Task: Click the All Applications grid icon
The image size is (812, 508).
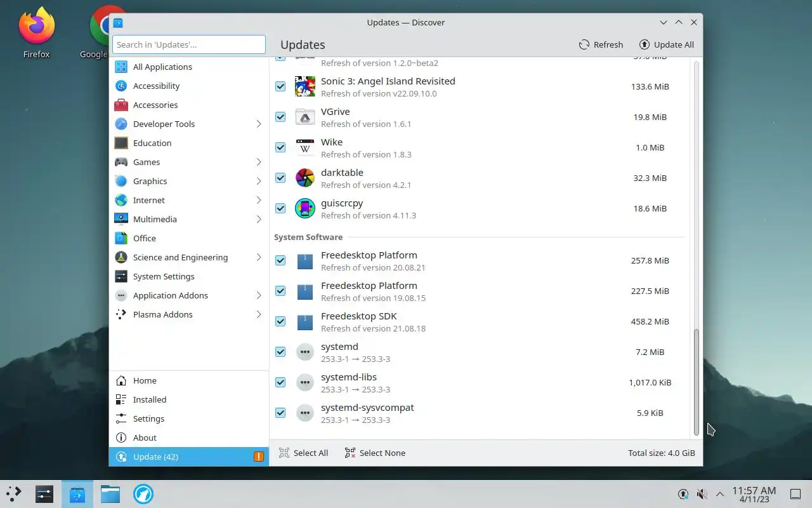Action: tap(121, 67)
